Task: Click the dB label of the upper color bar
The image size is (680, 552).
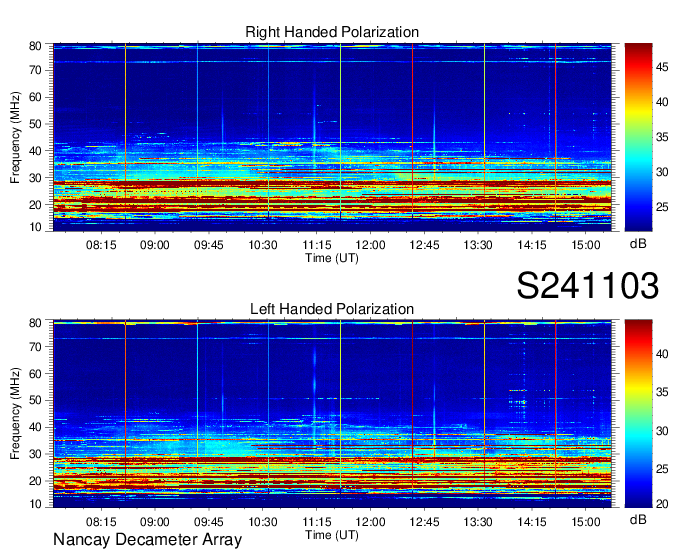Action: 638,244
